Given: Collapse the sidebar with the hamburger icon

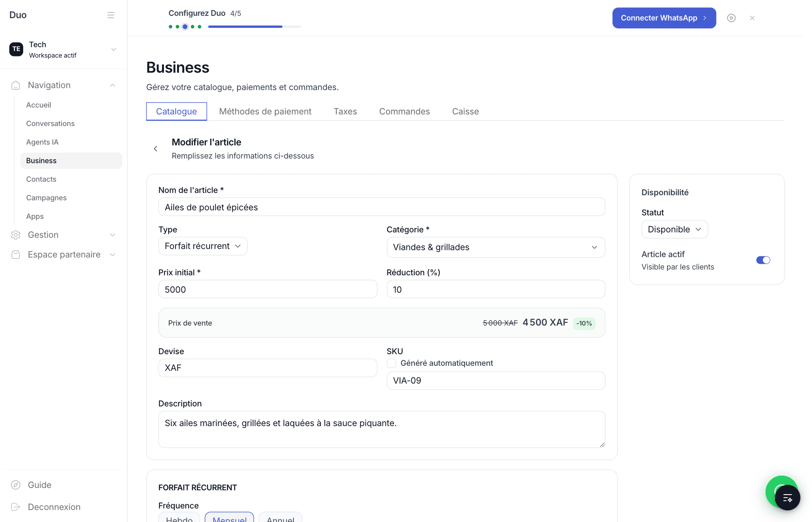Looking at the screenshot, I should coord(111,15).
